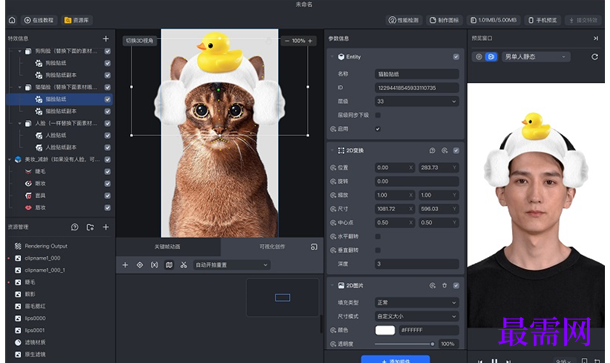
Task: Add a resource with the plus icon in 资源管理
Action: 106,227
